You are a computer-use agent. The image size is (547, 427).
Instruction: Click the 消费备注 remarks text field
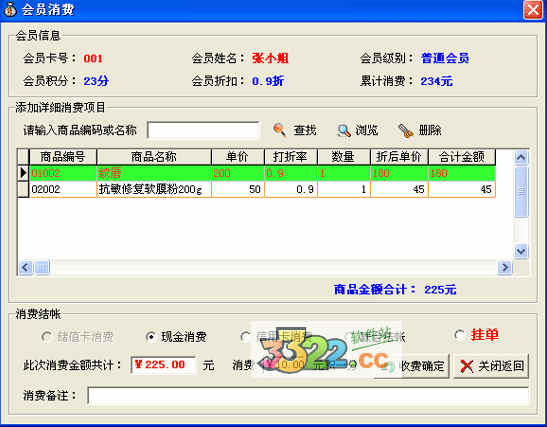(308, 396)
